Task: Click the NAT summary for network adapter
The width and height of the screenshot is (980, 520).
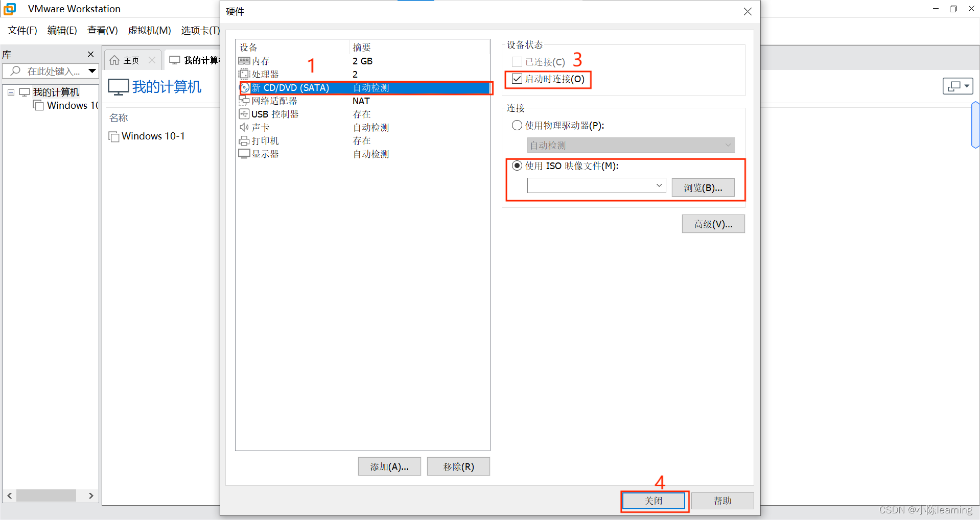Action: click(361, 101)
